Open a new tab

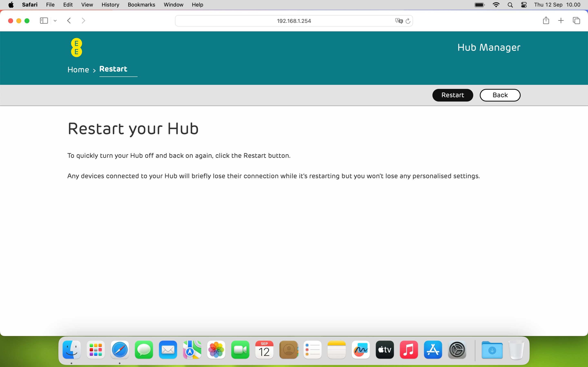[561, 21]
